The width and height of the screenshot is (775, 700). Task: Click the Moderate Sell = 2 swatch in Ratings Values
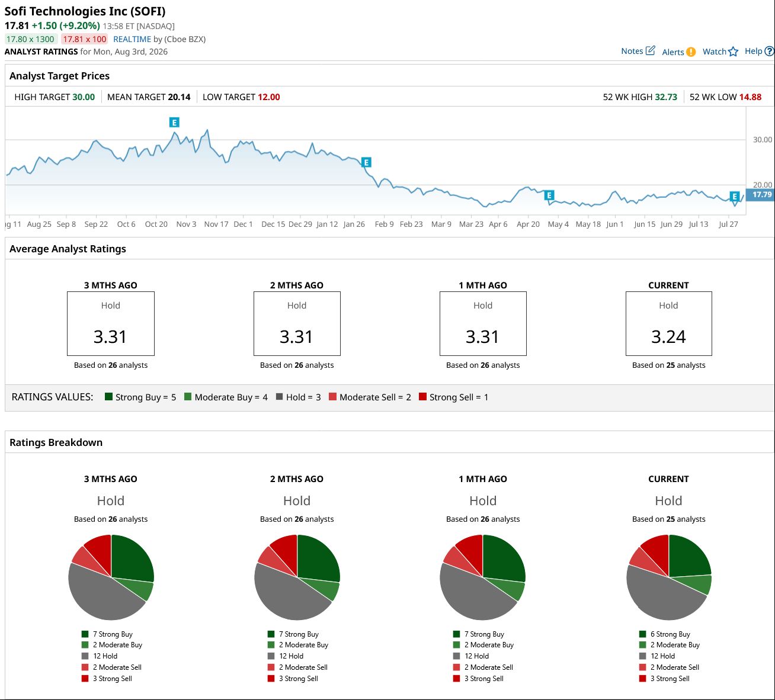(x=332, y=397)
